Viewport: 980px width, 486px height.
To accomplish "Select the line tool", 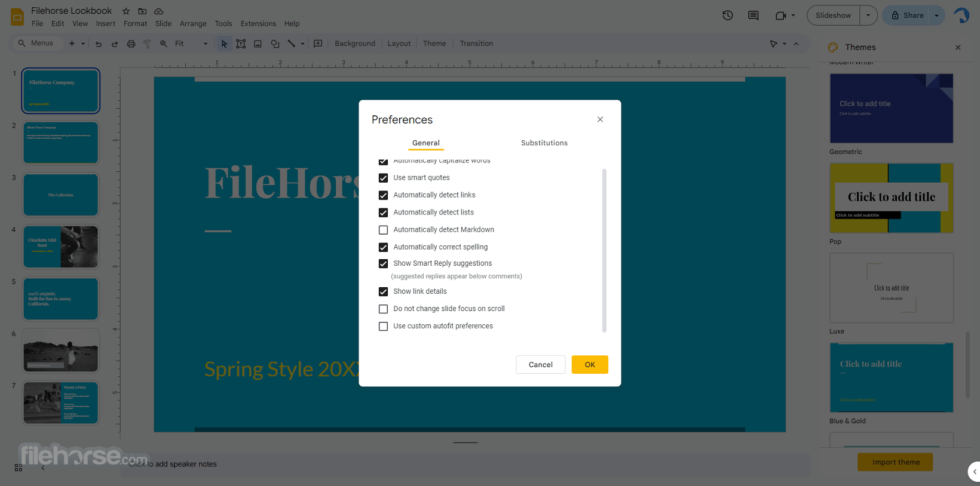I will click(292, 44).
